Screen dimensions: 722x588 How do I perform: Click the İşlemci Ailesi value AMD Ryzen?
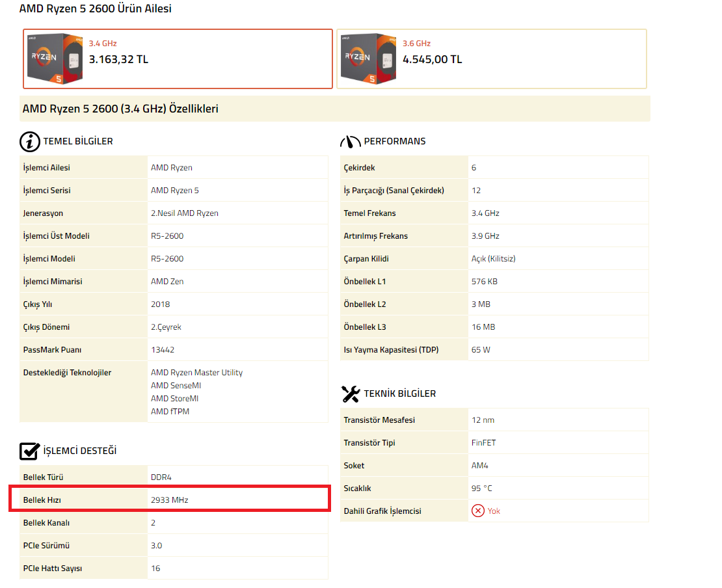[171, 168]
